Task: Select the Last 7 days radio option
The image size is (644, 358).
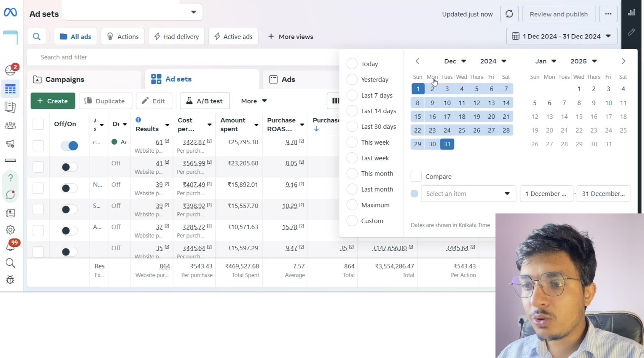Action: [352, 95]
